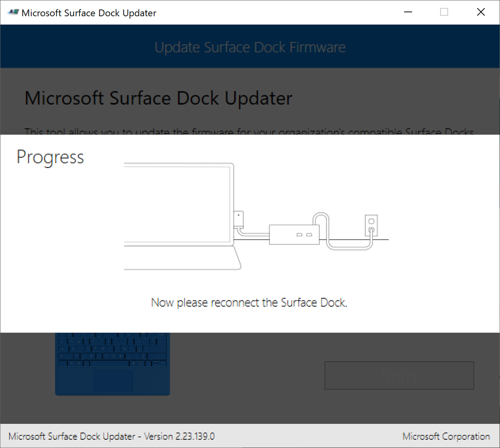This screenshot has width=500, height=448.
Task: Click the dimmed Start button
Action: click(399, 375)
